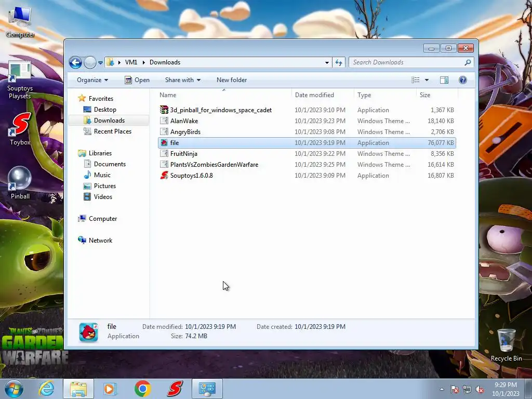Click the VM1 breadcrumb segment
The image size is (532, 399).
[131, 62]
